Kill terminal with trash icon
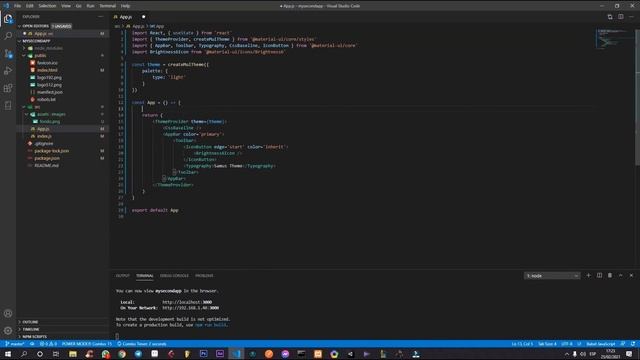This screenshot has height=360, width=640. click(610, 276)
